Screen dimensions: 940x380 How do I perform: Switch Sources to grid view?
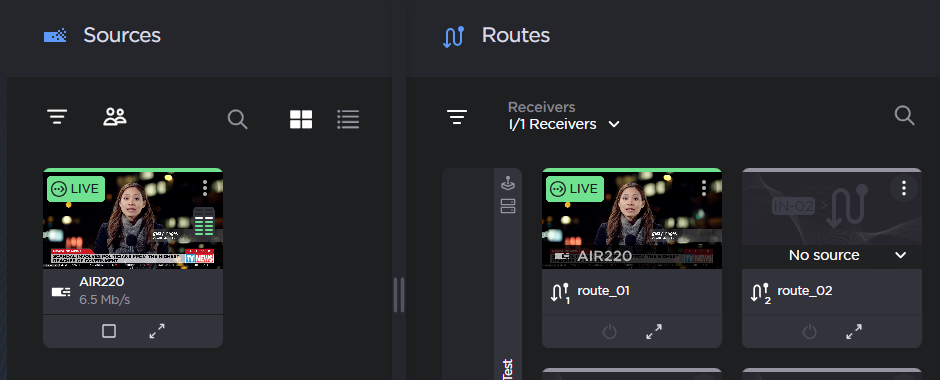pos(301,119)
